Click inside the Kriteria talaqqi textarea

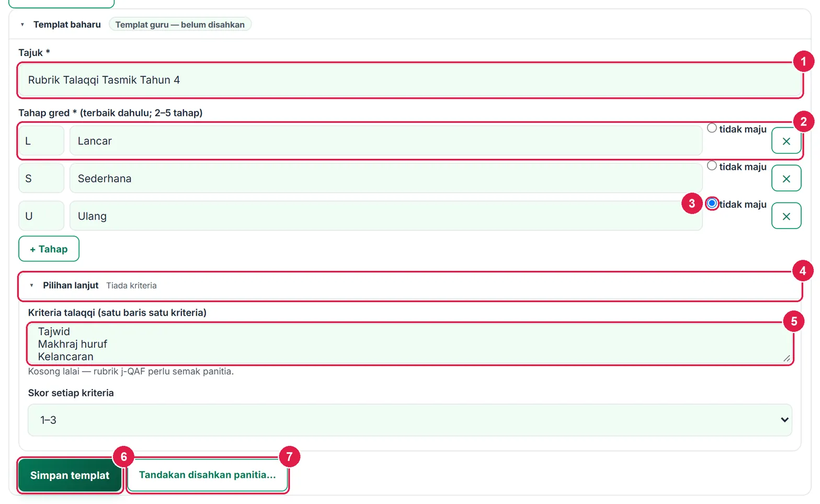pos(410,343)
